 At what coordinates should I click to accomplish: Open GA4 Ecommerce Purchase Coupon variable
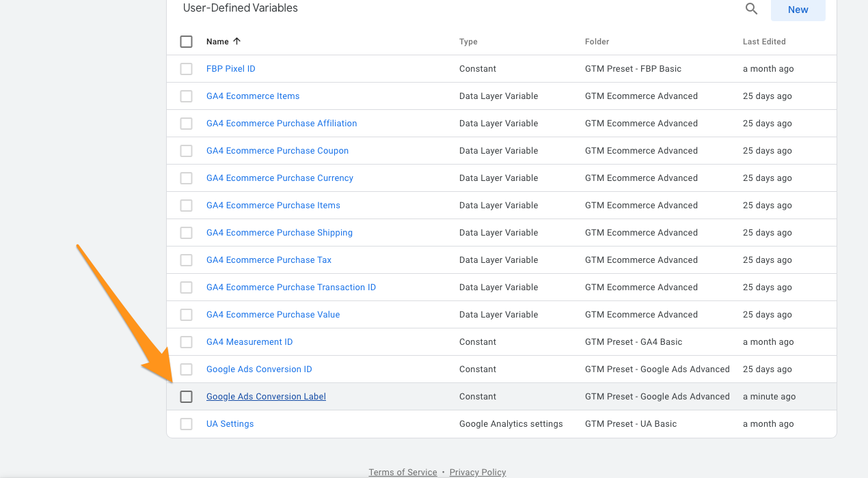coord(277,151)
